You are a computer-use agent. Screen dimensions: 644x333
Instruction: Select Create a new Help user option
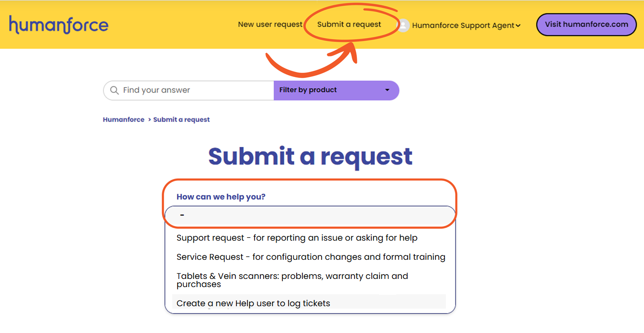point(253,303)
